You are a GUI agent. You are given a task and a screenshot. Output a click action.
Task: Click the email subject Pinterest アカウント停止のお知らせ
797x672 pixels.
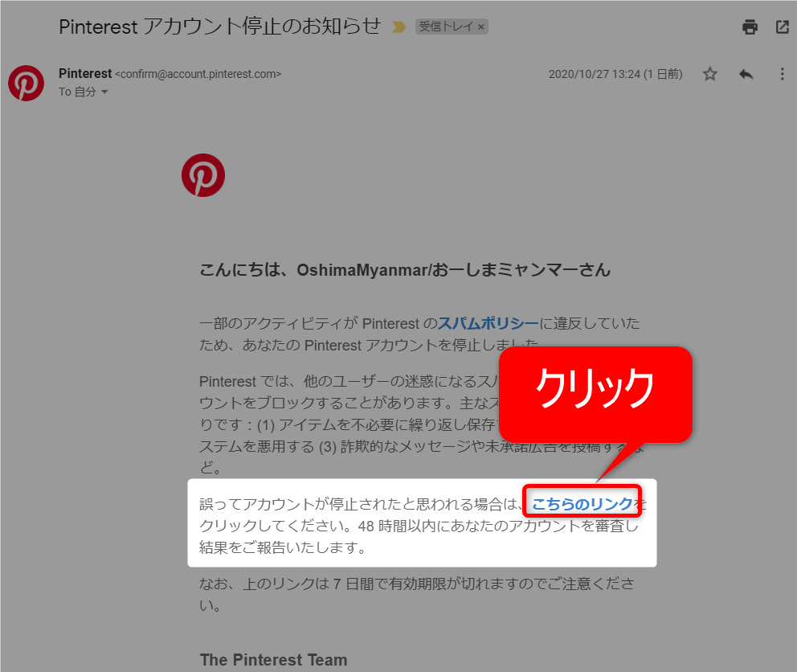click(219, 27)
